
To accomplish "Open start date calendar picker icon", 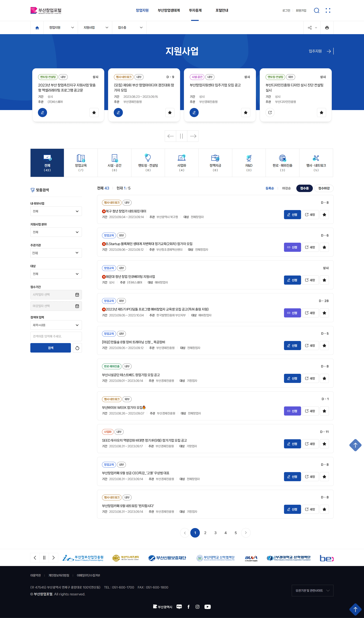I will pyautogui.click(x=77, y=294).
